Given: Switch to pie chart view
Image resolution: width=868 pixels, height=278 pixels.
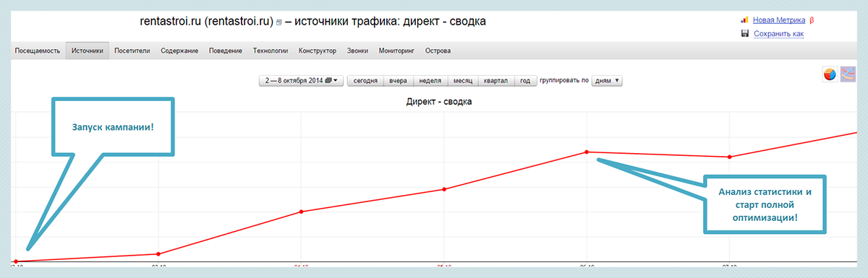Looking at the screenshot, I should coord(830,74).
